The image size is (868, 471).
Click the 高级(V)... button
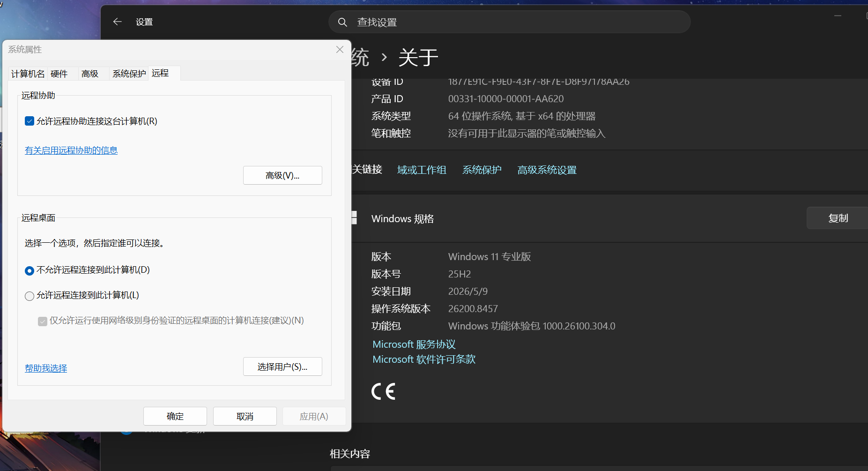click(282, 175)
